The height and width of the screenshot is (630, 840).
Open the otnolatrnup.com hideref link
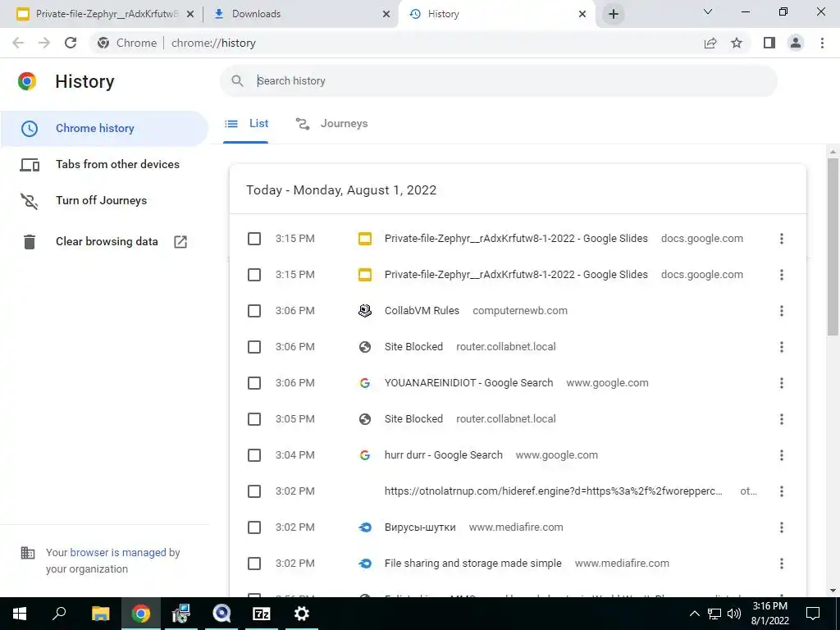[x=554, y=491]
